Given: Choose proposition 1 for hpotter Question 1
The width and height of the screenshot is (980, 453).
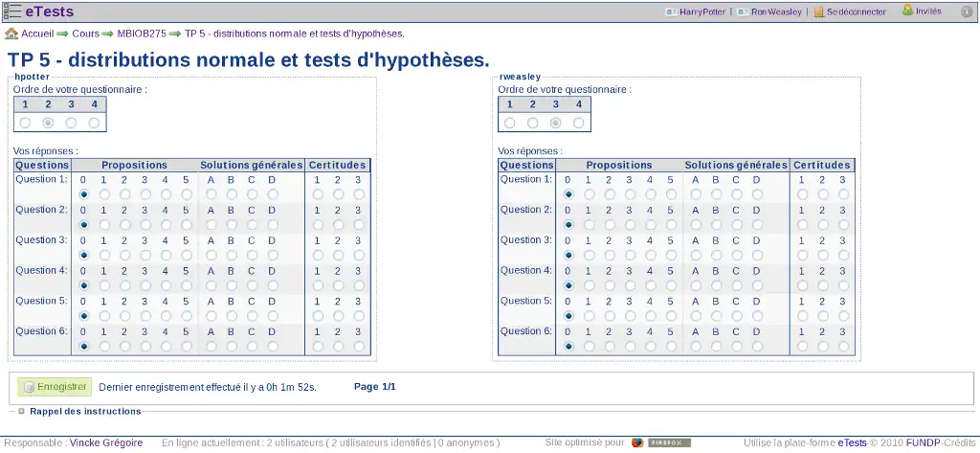Looking at the screenshot, I should [104, 194].
